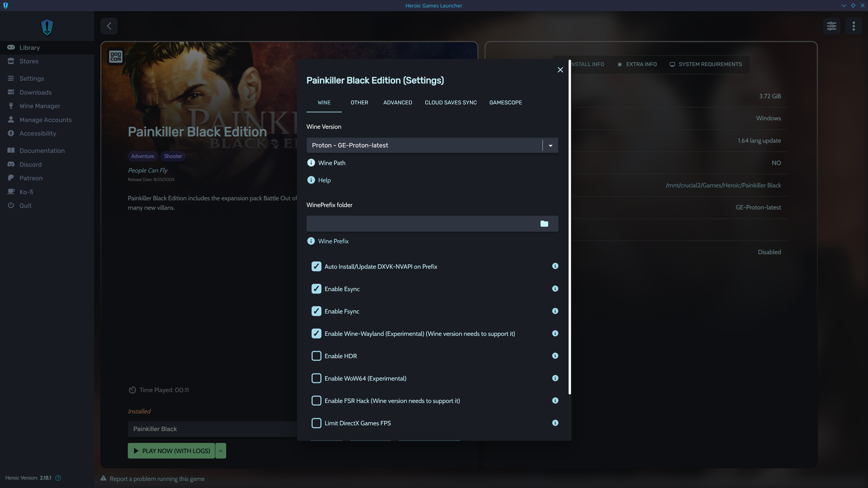This screenshot has width=868, height=488.
Task: Uncheck Enable Fsync
Action: (316, 311)
